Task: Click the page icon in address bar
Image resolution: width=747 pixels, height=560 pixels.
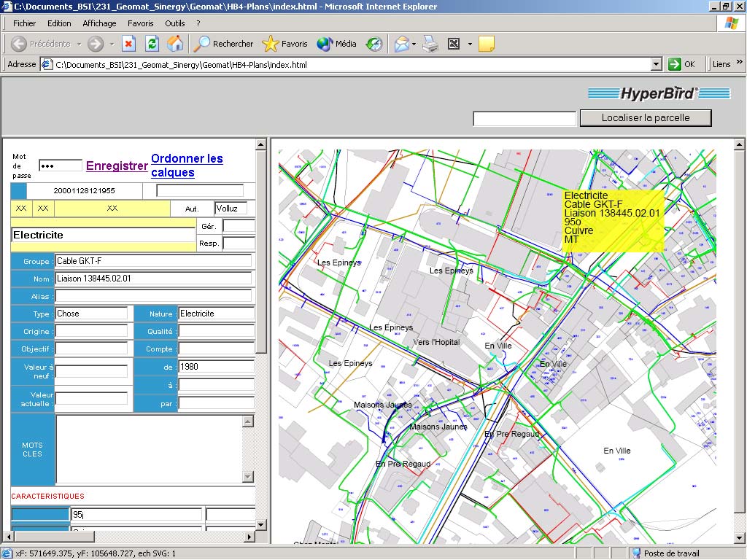Action: [x=47, y=64]
